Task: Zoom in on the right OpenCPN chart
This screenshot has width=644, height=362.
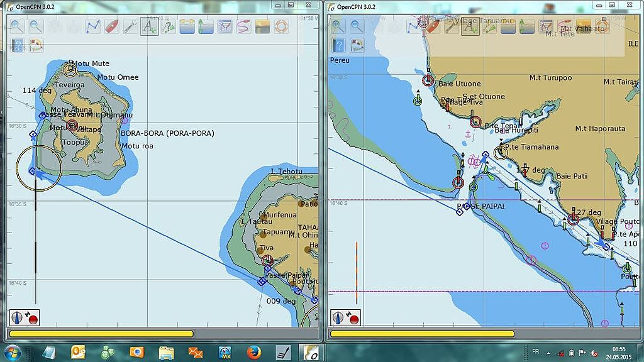Action: pyautogui.click(x=338, y=26)
